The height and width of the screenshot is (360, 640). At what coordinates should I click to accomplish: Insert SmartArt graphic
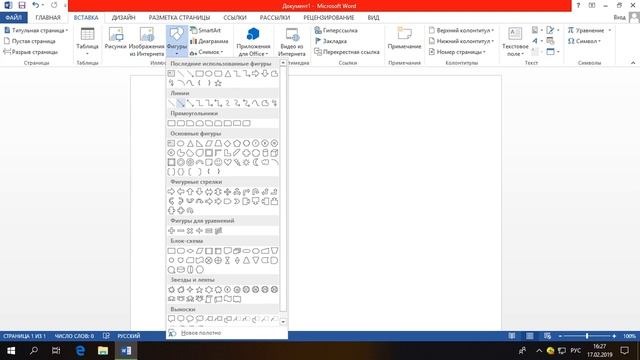coord(205,30)
